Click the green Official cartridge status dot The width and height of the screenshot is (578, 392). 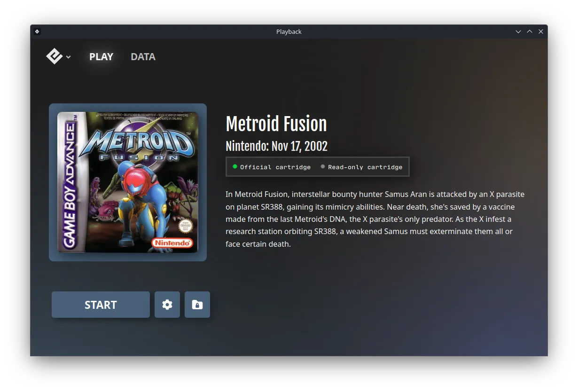point(235,166)
